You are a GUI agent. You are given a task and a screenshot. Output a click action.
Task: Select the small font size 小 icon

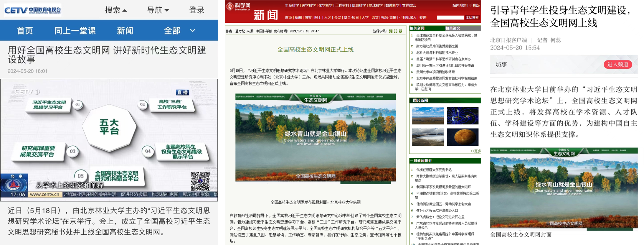pos(391,31)
